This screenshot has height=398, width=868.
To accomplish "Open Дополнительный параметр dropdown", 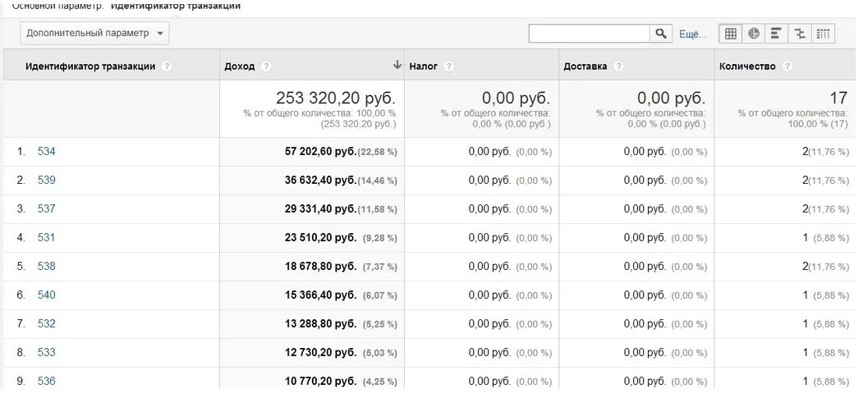I will pyautogui.click(x=94, y=33).
